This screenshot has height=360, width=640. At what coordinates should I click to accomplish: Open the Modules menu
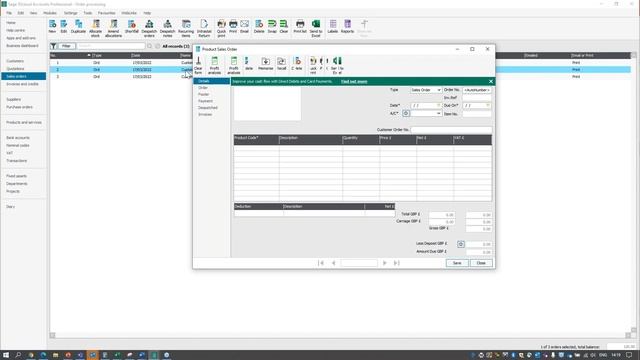tap(50, 13)
